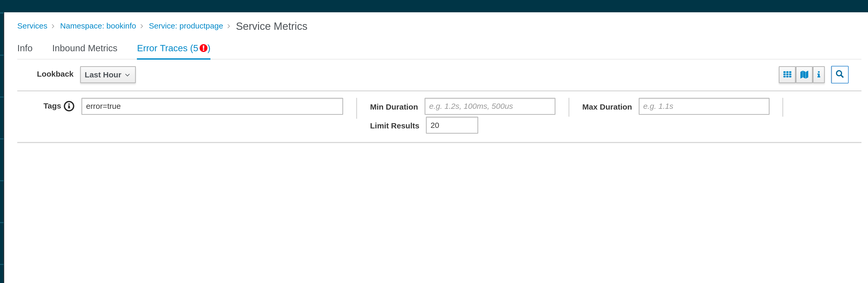Click the info 'i' toolbar button
Screen dimensions: 868x283
coord(819,74)
